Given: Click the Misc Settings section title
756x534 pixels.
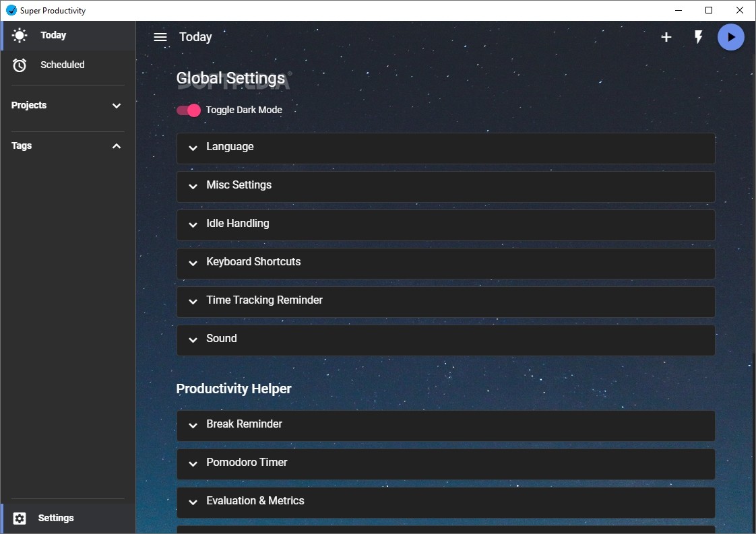Looking at the screenshot, I should coord(239,185).
